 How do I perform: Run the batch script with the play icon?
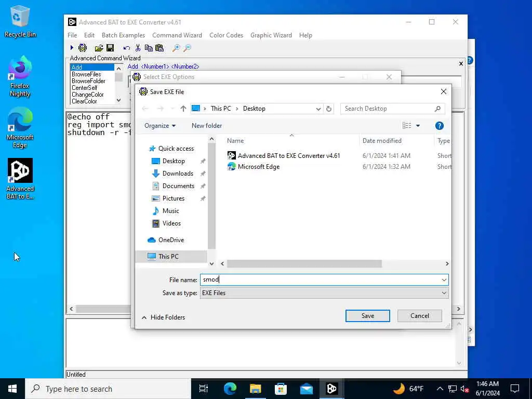(x=72, y=48)
